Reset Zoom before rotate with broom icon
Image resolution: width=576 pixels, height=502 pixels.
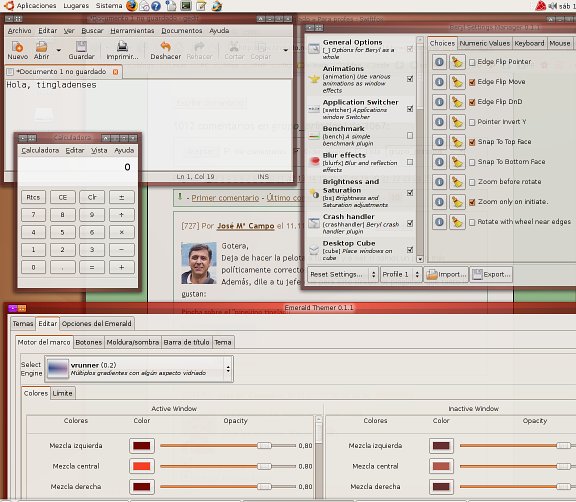457,182
